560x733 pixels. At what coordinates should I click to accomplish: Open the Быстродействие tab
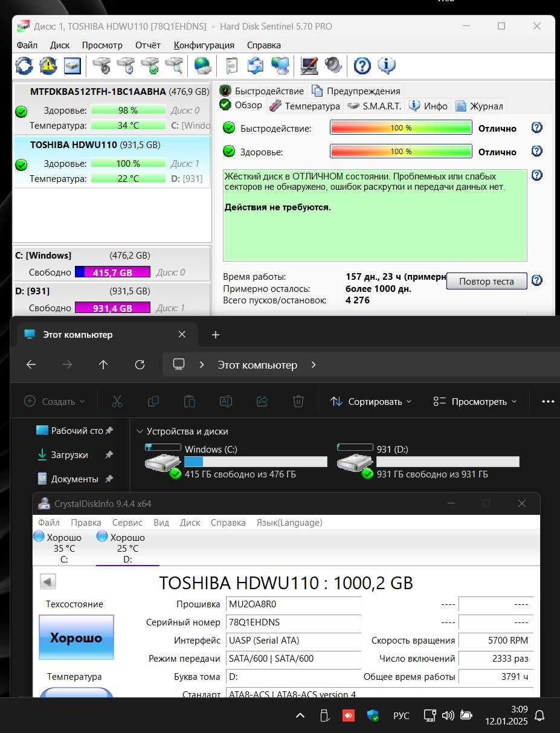[262, 91]
